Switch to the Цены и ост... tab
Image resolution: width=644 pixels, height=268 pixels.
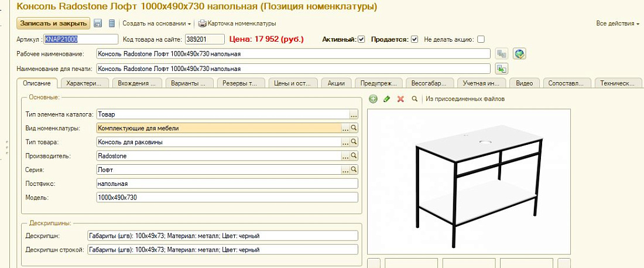tap(292, 83)
